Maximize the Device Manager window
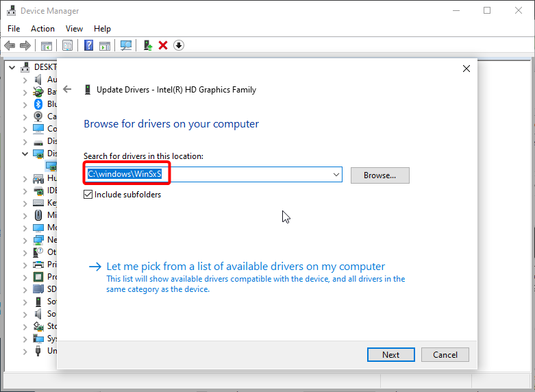This screenshot has width=535, height=392. 487,10
